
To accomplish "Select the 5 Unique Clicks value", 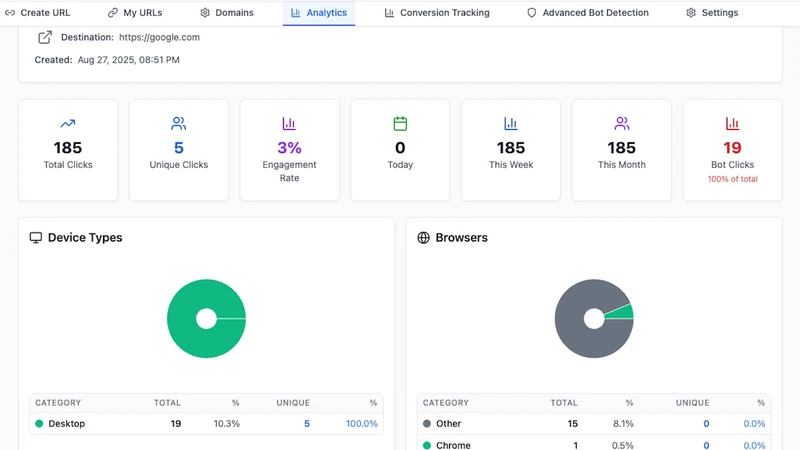I will pos(179,148).
